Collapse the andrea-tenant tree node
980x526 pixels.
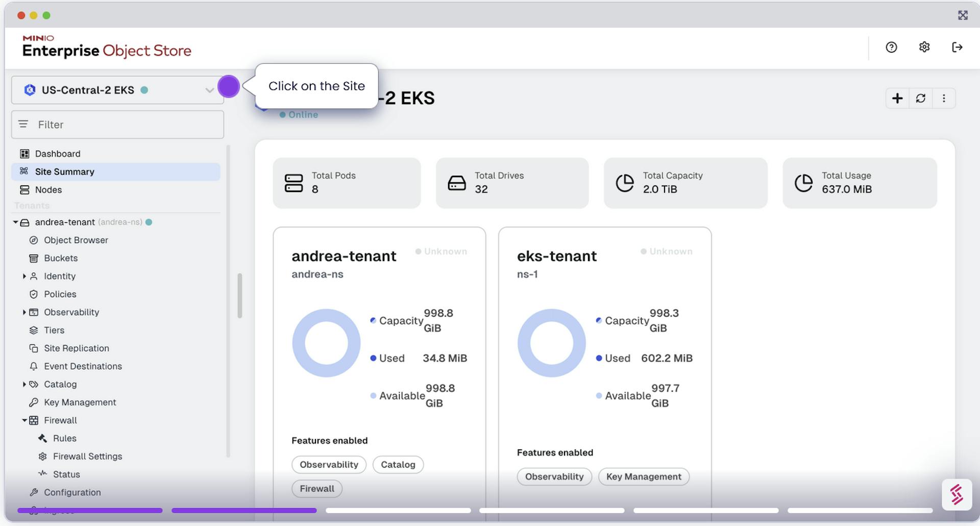(x=15, y=222)
